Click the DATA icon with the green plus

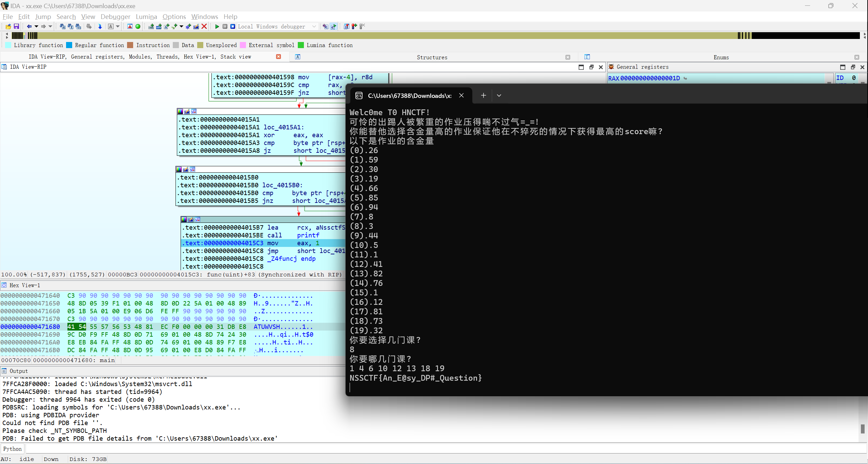(159, 26)
